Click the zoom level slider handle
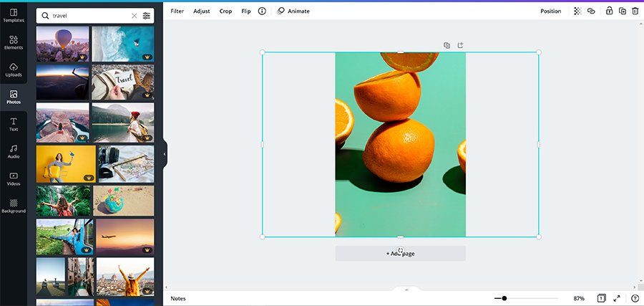This screenshot has height=306, width=644. point(504,298)
